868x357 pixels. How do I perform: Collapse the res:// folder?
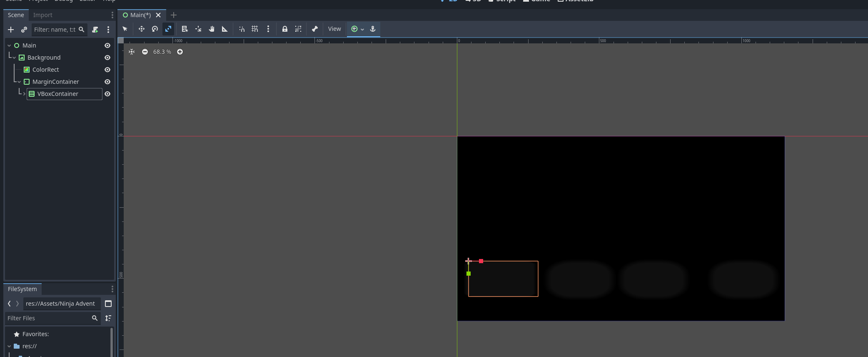tap(9, 346)
